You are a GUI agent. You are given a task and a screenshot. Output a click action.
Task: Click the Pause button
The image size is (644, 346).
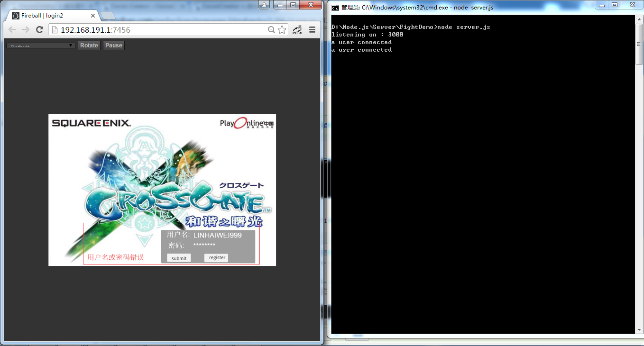click(x=114, y=46)
